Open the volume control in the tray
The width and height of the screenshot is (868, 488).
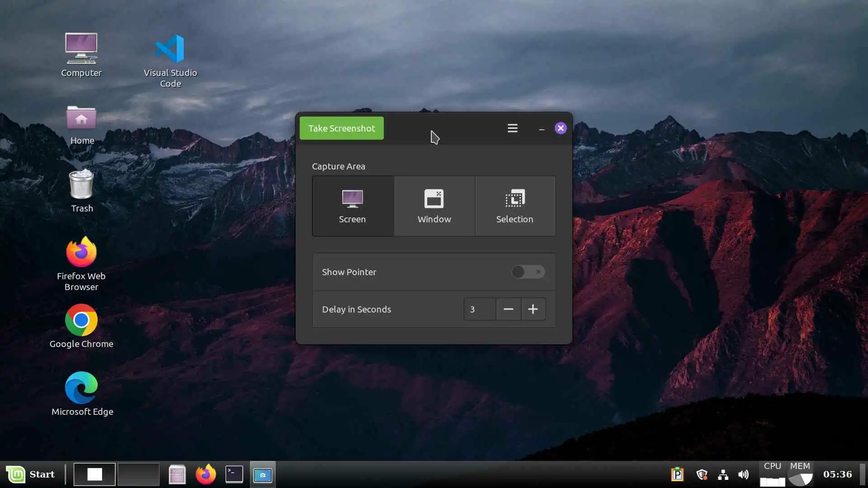coord(743,474)
